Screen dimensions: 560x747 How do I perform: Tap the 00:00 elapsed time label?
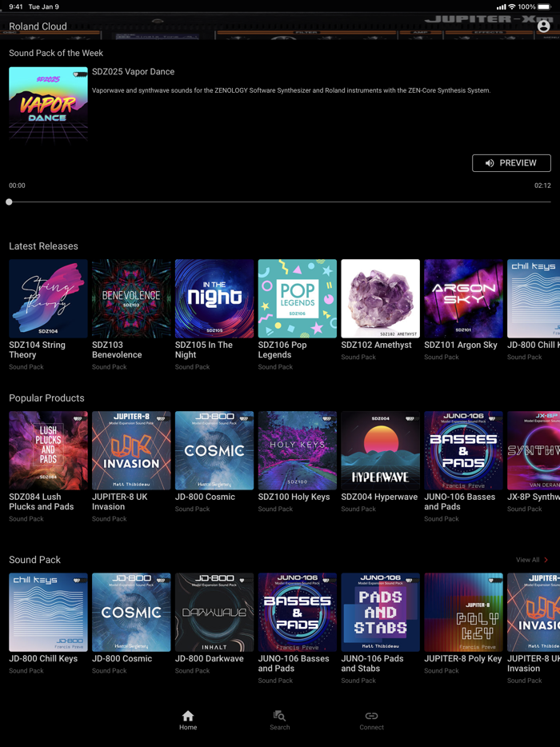click(x=17, y=186)
